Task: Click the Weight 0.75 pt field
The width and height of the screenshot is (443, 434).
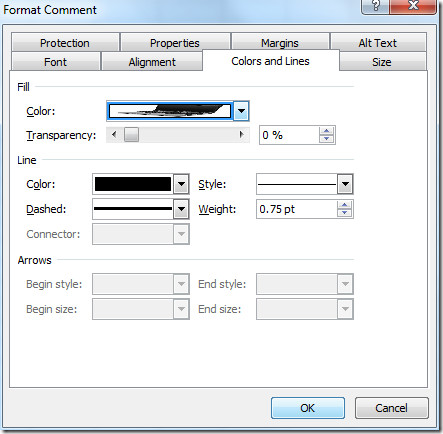Action: coord(297,209)
